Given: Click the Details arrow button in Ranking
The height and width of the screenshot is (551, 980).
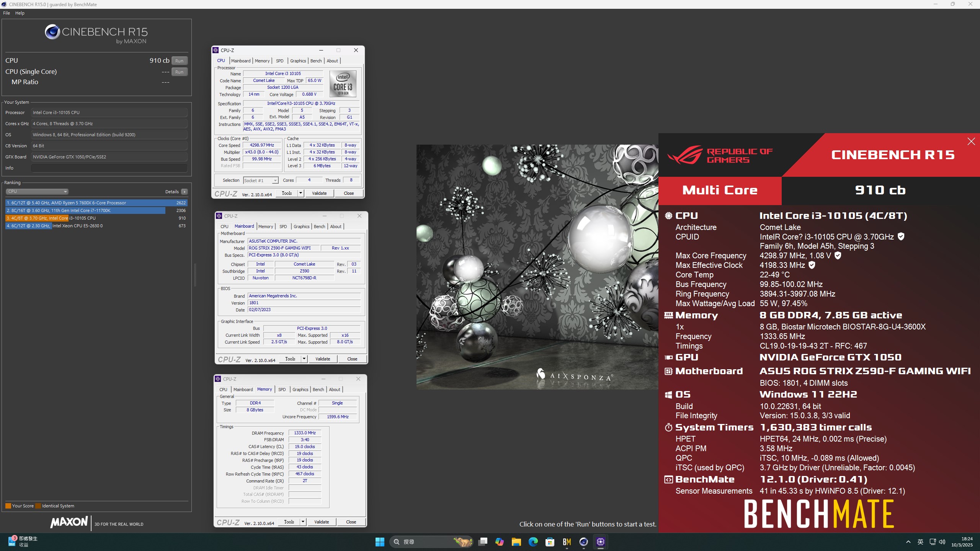Looking at the screenshot, I should tap(185, 192).
